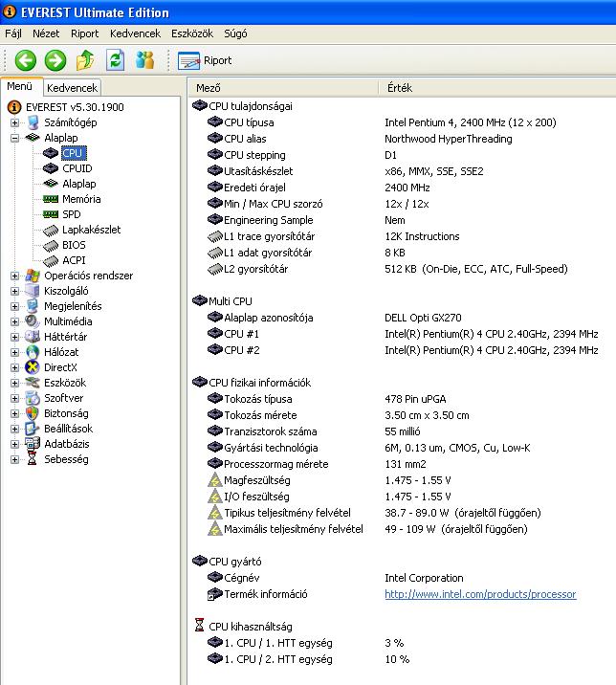Viewport: 616px width, 685px height.
Task: Click the Érték column header
Action: point(497,88)
